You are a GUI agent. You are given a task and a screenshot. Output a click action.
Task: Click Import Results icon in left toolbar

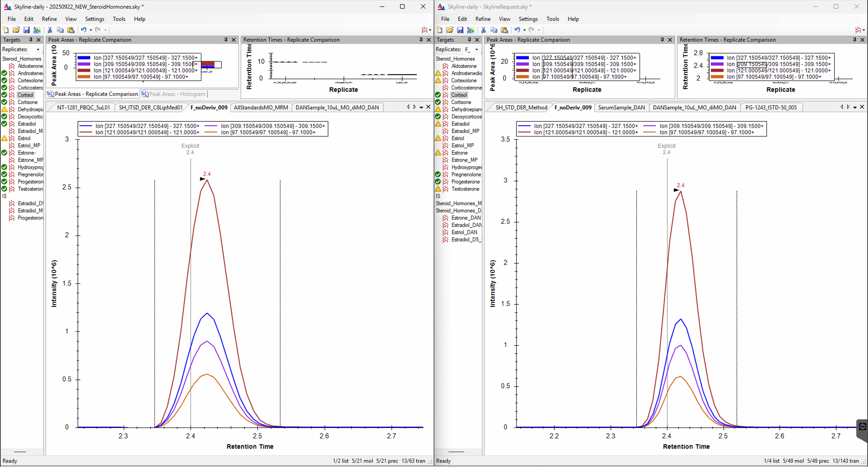click(x=37, y=30)
